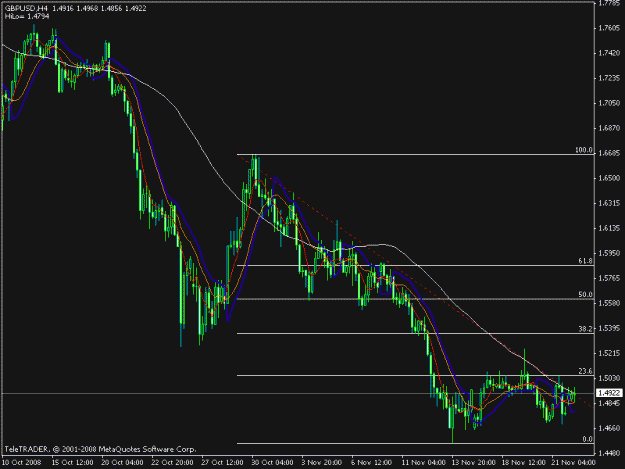Click the 30 Oct 04:00 time label

pos(272,463)
